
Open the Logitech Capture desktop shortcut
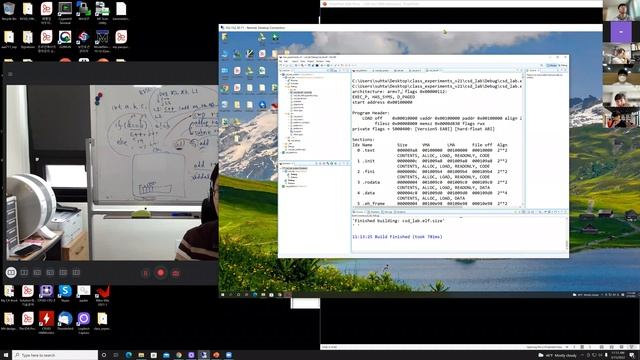[84, 323]
